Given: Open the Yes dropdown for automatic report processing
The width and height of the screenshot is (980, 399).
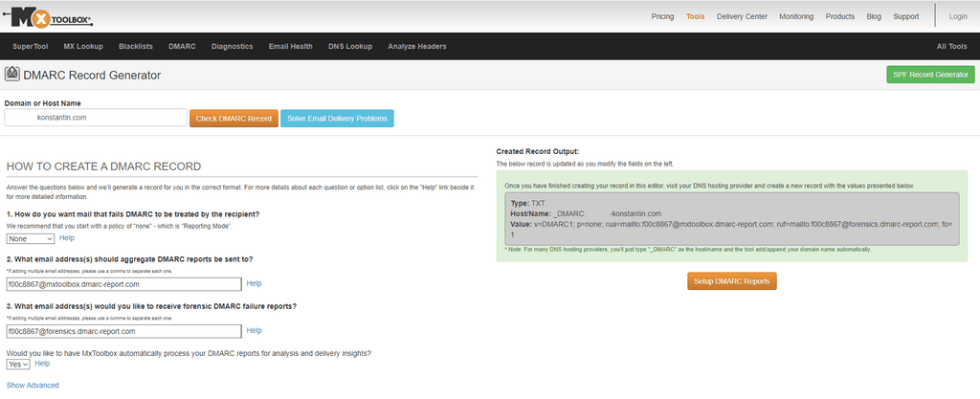Looking at the screenshot, I should (x=18, y=364).
